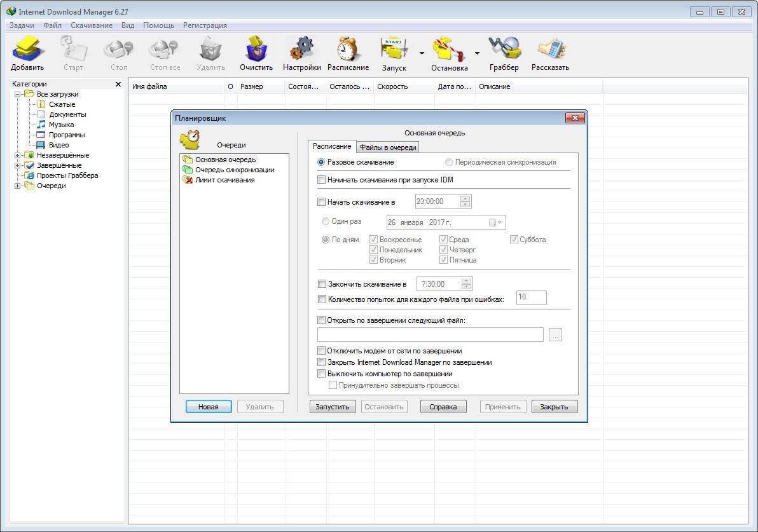Viewport: 758px width, 532px height.
Task: Sort by Скорость column header
Action: [404, 86]
